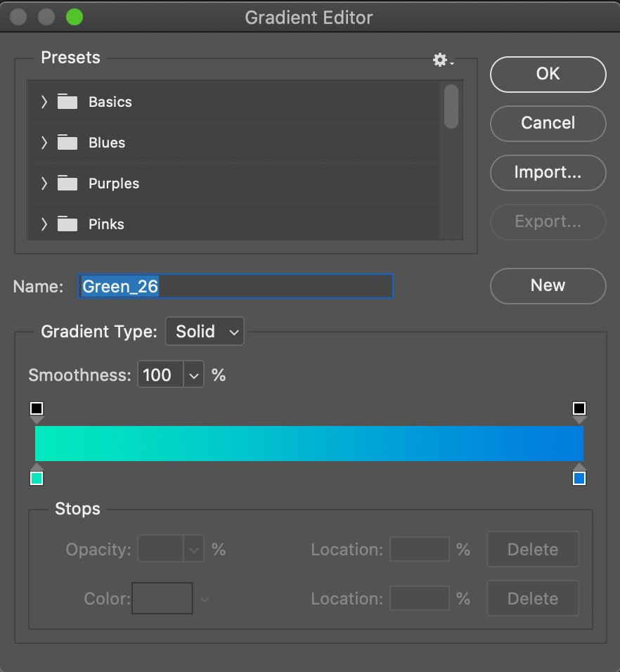
Task: Click the Name field containing Green_26
Action: [235, 286]
